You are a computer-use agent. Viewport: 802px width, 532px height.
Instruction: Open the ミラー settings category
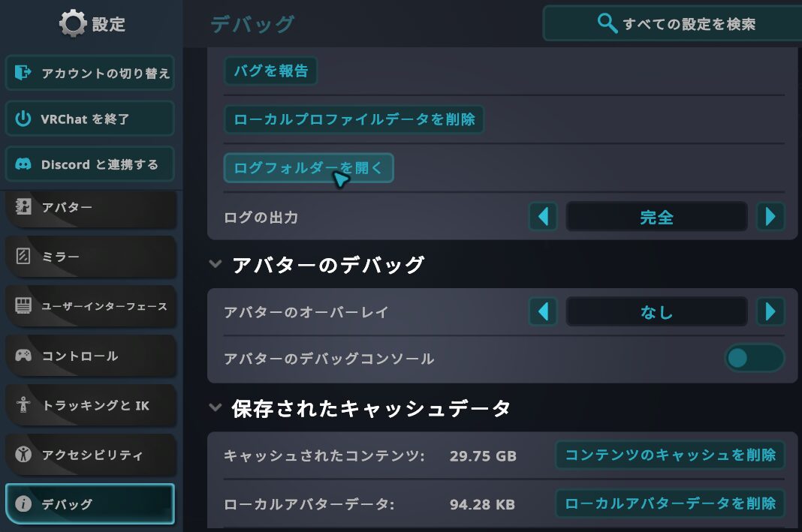[90, 257]
